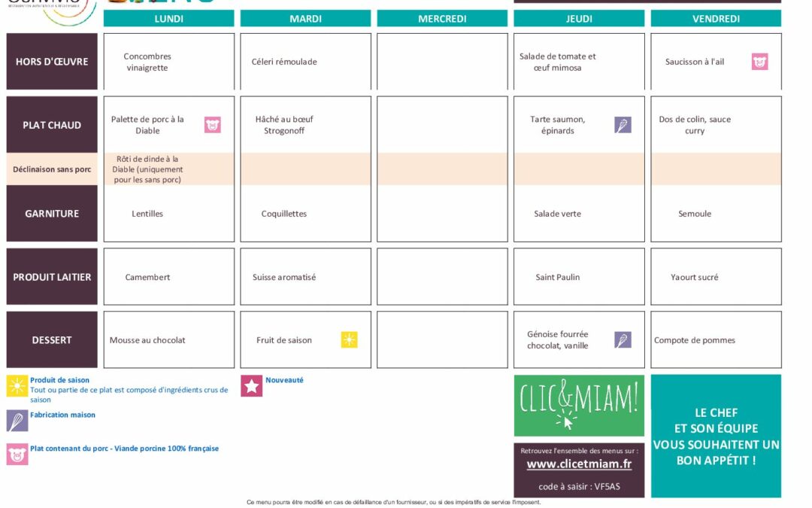The width and height of the screenshot is (812, 508).
Task: Click the homemade whisk icon beside Tarte saumon
Action: coord(623,125)
